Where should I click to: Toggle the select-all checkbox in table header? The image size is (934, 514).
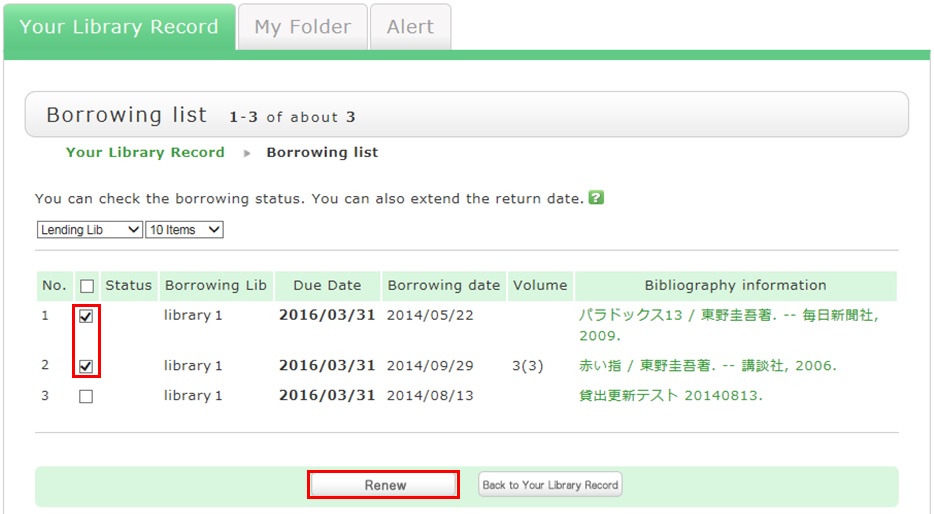click(86, 286)
